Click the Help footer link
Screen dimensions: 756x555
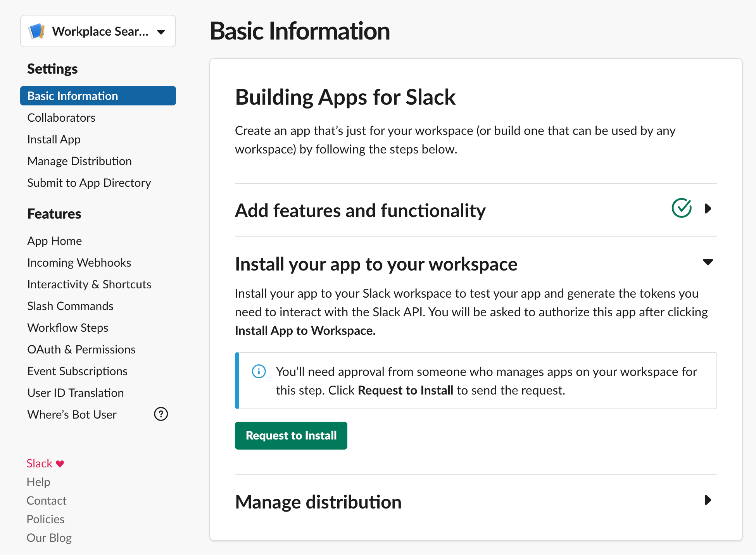[38, 482]
